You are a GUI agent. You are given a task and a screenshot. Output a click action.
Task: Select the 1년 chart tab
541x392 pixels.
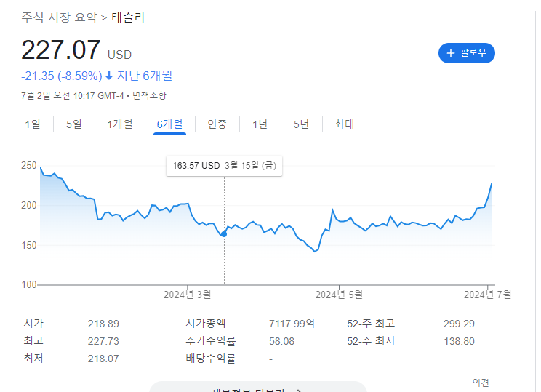[x=260, y=124]
